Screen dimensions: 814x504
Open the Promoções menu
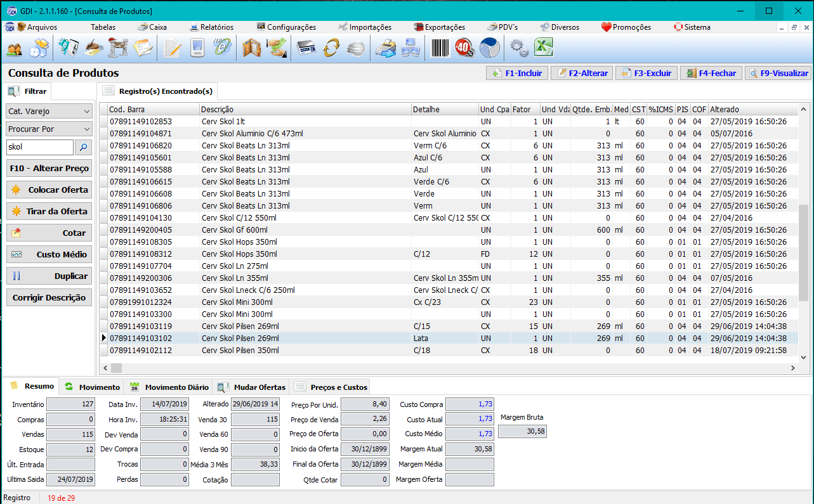[x=626, y=27]
